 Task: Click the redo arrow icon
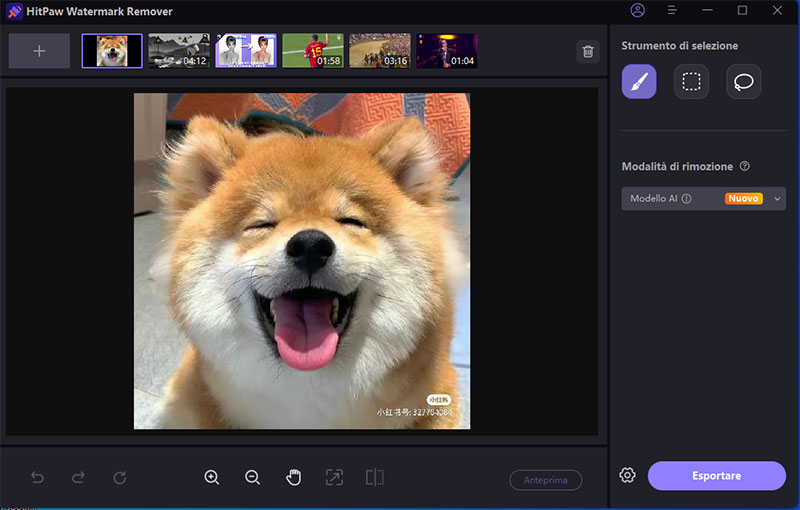pos(78,478)
